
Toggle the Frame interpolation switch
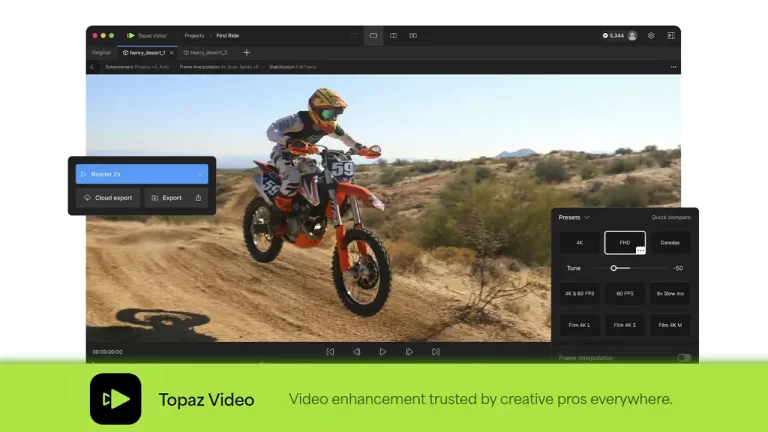(683, 357)
